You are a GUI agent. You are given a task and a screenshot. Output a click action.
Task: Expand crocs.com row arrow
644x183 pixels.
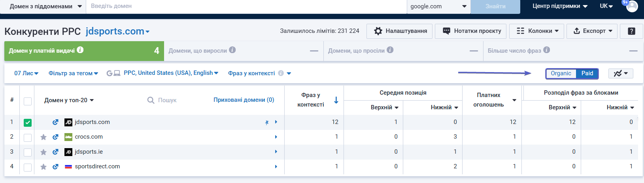[x=276, y=137]
